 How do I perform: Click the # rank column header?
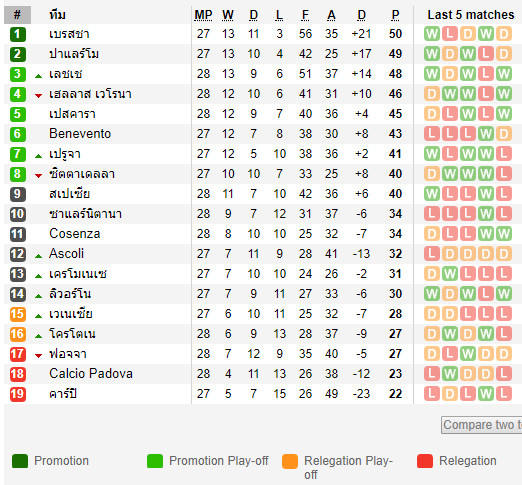(17, 15)
